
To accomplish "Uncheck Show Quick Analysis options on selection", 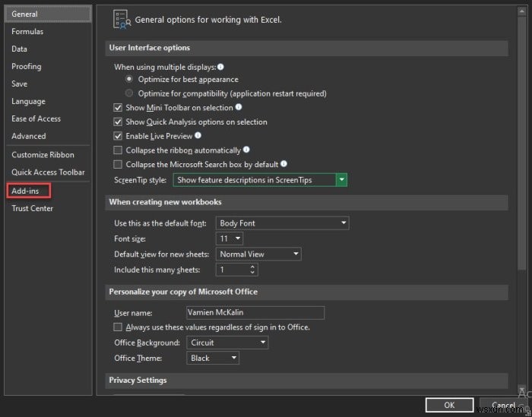I will coord(118,122).
